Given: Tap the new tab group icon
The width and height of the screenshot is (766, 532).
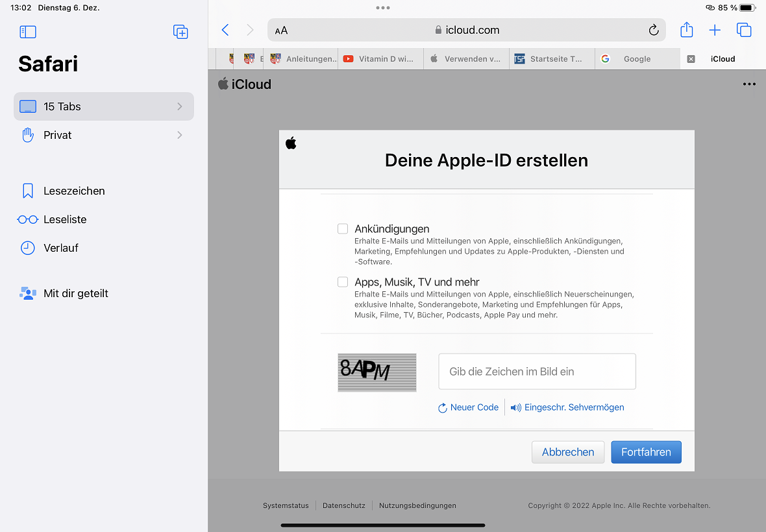Looking at the screenshot, I should [180, 32].
